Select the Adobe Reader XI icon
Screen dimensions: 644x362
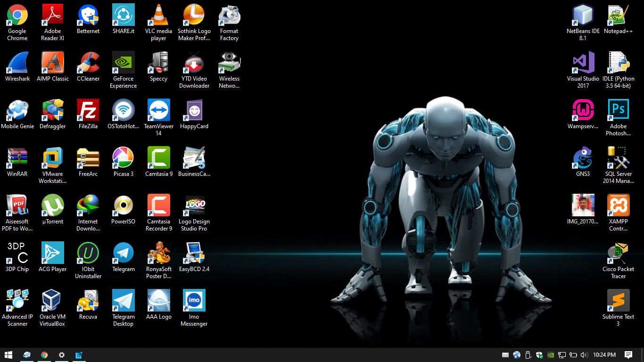[53, 15]
